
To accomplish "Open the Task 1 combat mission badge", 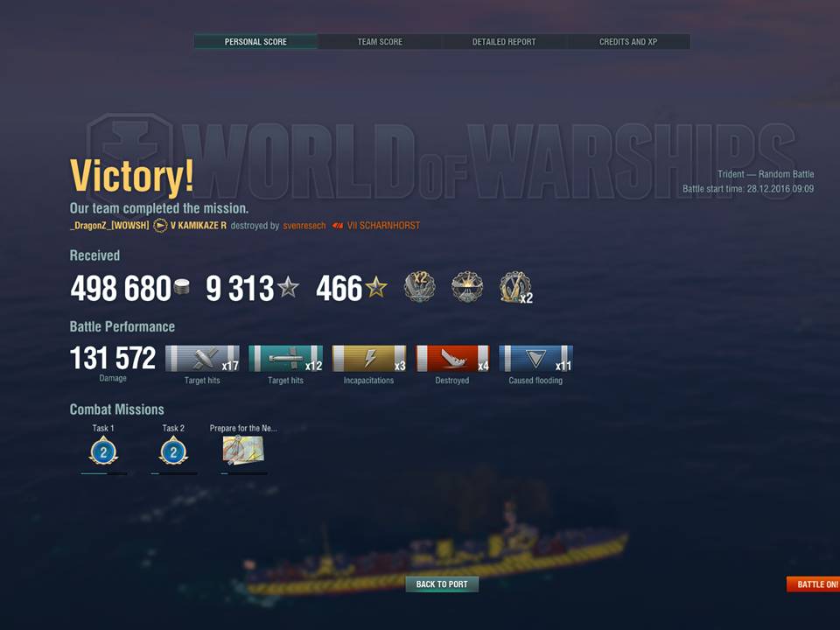I will pyautogui.click(x=103, y=451).
